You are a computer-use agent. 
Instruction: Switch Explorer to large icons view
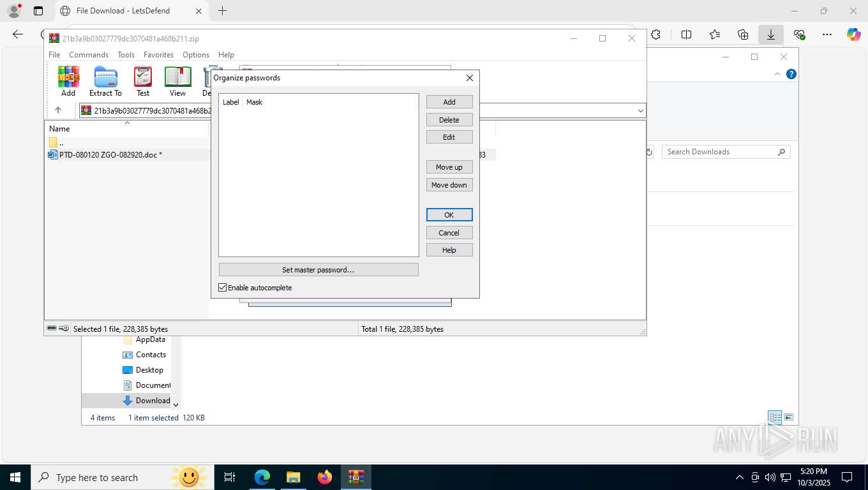pyautogui.click(x=789, y=418)
